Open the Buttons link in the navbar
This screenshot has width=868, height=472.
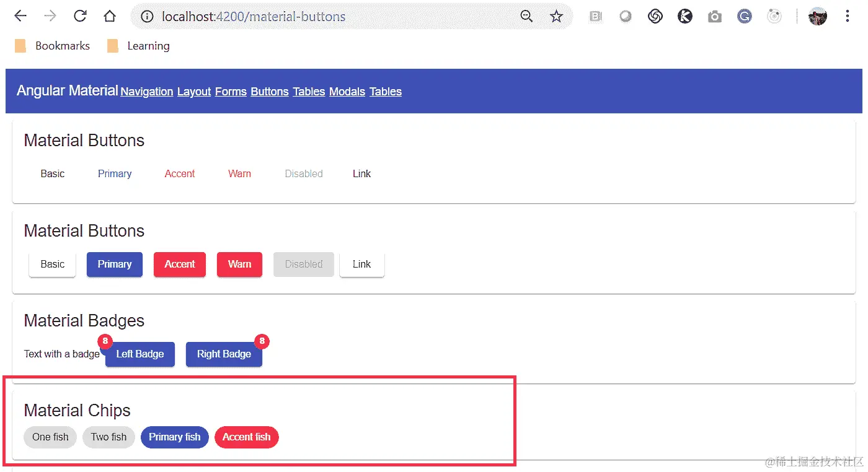coord(270,92)
